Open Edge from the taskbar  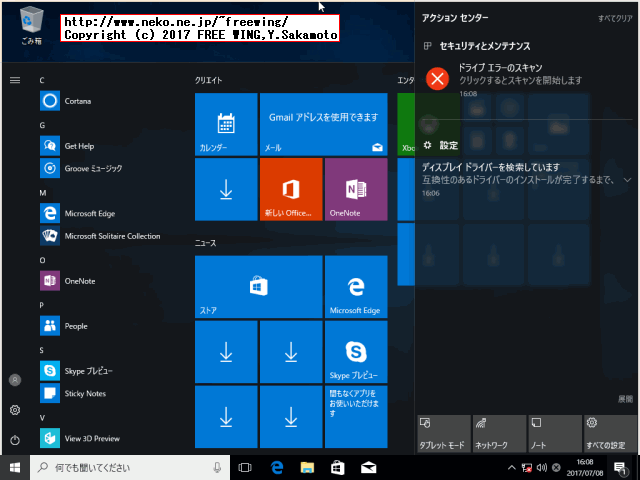coord(277,467)
